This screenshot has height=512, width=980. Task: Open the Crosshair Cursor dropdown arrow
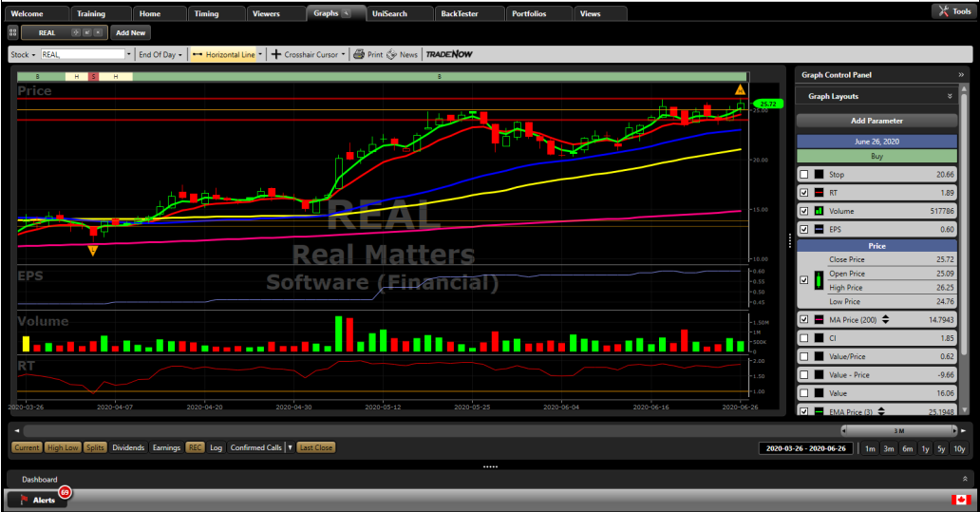(x=343, y=54)
